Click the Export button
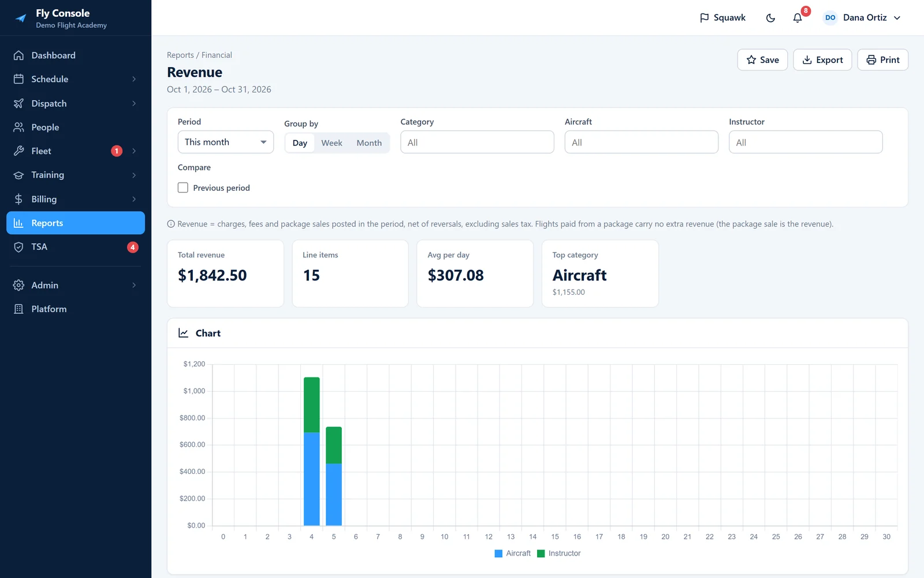The width and height of the screenshot is (924, 578). [x=822, y=60]
